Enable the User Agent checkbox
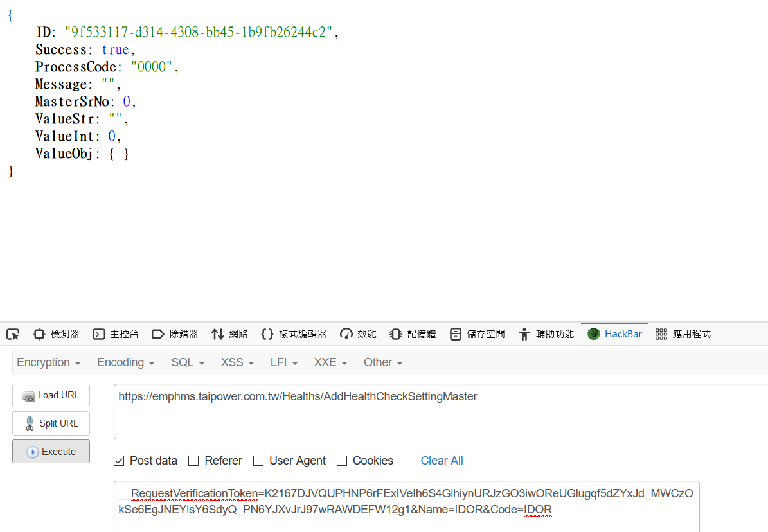This screenshot has width=768, height=532. pyautogui.click(x=258, y=461)
